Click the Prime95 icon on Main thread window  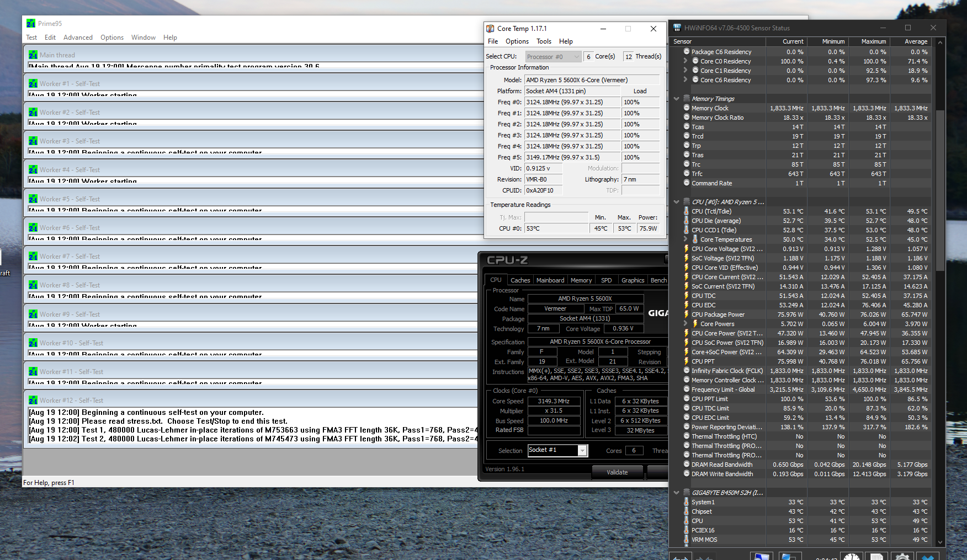click(33, 55)
